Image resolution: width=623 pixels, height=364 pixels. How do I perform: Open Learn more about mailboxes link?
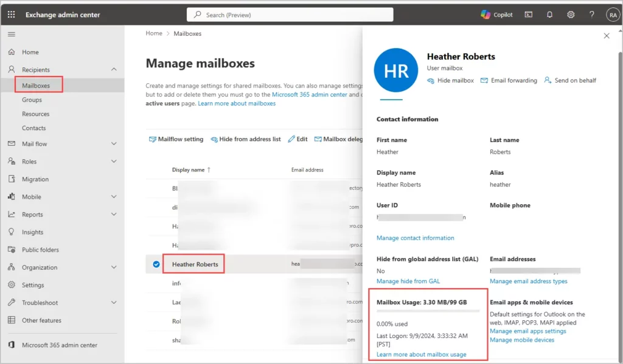[x=237, y=103]
